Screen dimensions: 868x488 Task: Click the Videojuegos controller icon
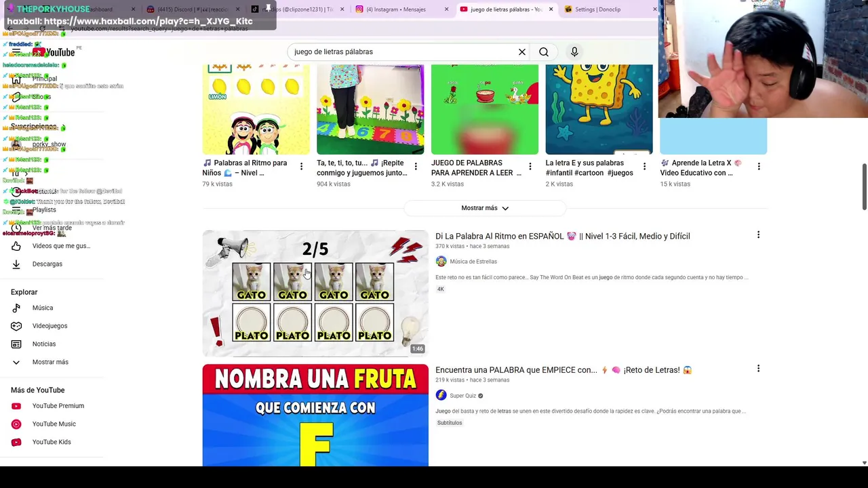pyautogui.click(x=16, y=326)
